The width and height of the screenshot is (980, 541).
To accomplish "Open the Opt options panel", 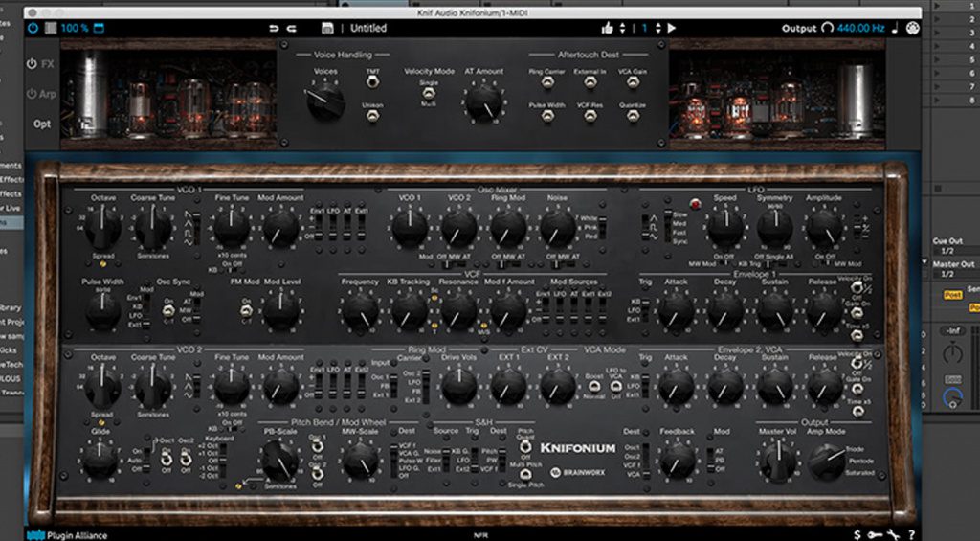I will click(x=42, y=124).
